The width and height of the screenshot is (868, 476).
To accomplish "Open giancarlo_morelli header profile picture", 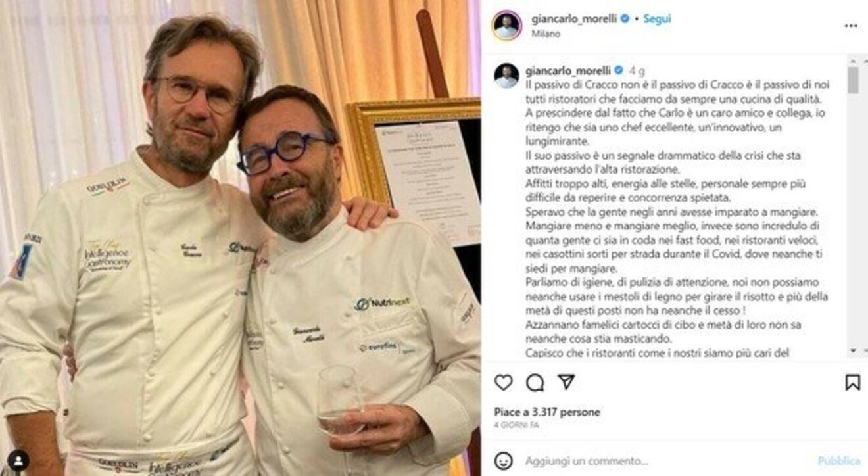I will [x=506, y=25].
